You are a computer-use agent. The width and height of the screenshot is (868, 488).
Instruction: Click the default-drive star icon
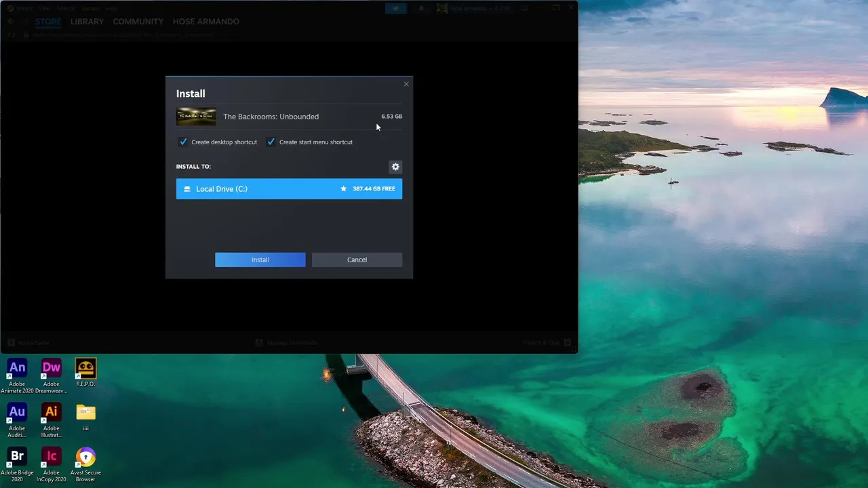(344, 189)
